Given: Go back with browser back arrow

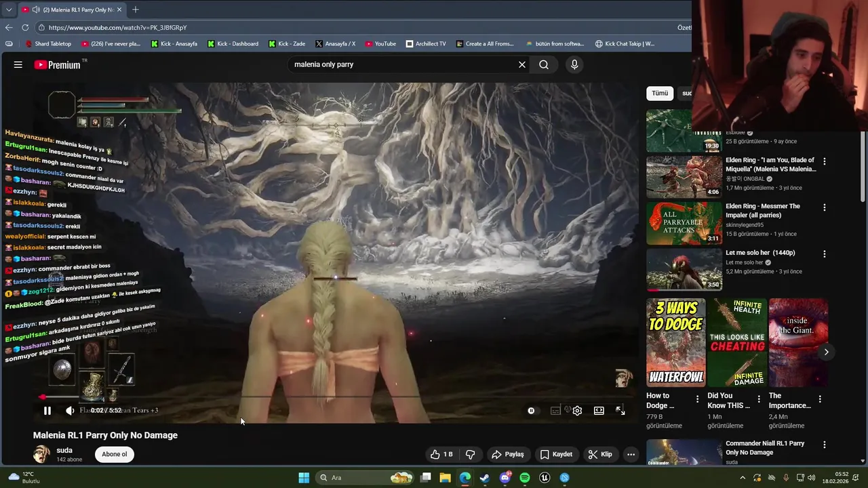Looking at the screenshot, I should coord(9,27).
